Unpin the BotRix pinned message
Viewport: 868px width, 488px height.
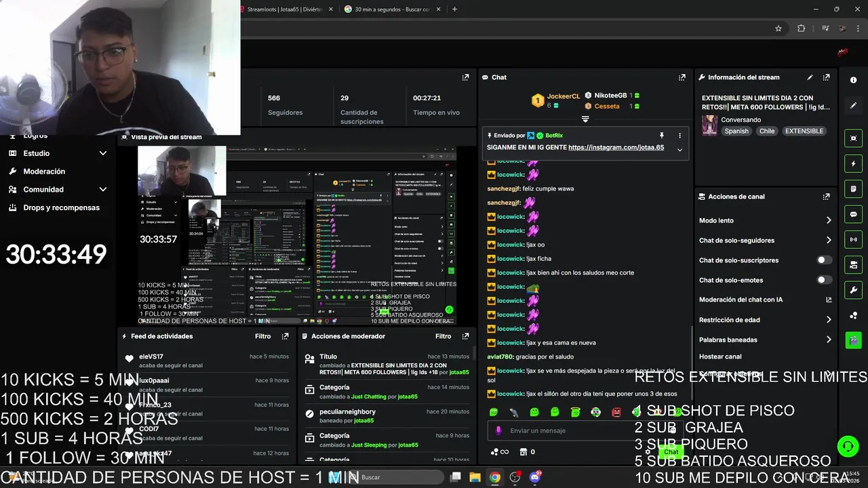662,136
